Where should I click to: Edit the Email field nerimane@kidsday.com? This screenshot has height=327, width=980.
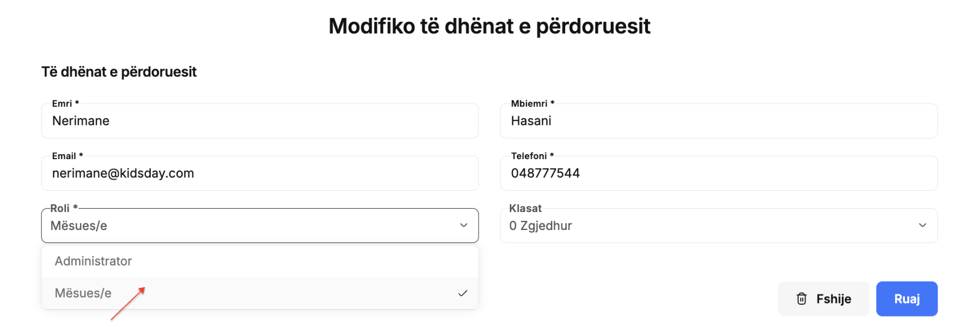(x=260, y=173)
